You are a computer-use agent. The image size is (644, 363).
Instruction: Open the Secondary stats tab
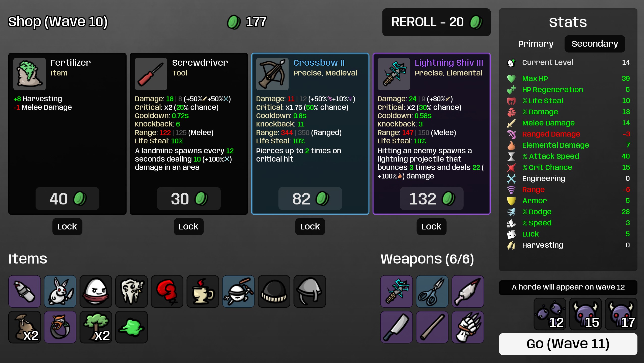595,44
